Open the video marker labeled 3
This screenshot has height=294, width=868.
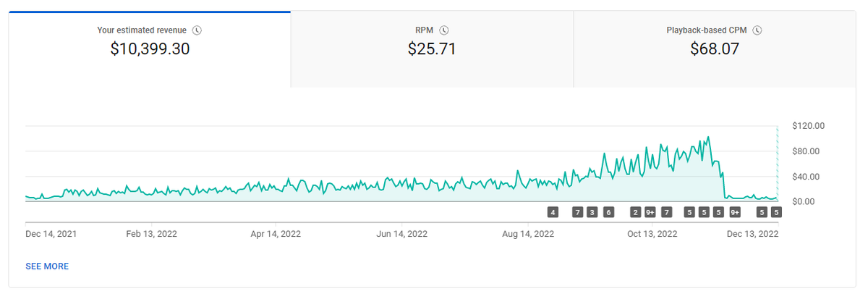tap(592, 212)
